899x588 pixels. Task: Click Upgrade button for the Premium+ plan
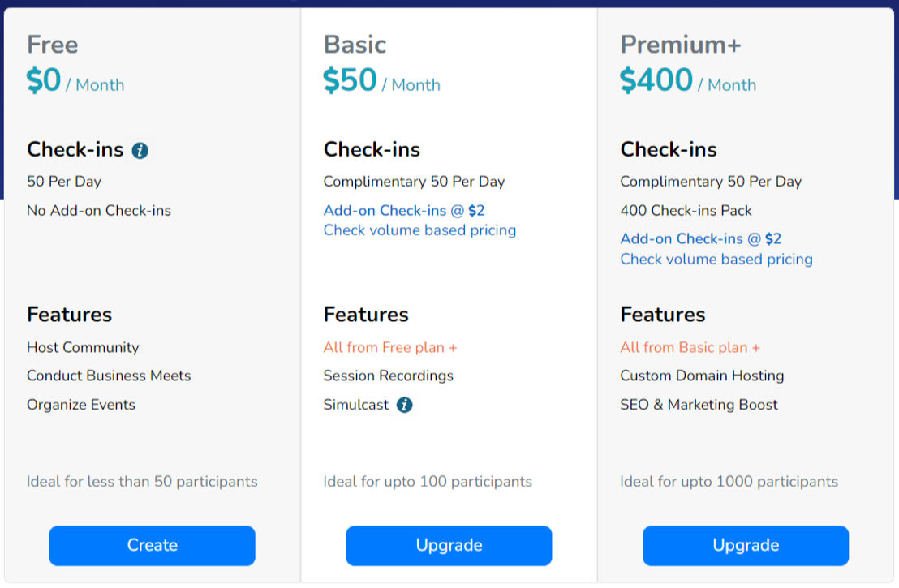[746, 546]
